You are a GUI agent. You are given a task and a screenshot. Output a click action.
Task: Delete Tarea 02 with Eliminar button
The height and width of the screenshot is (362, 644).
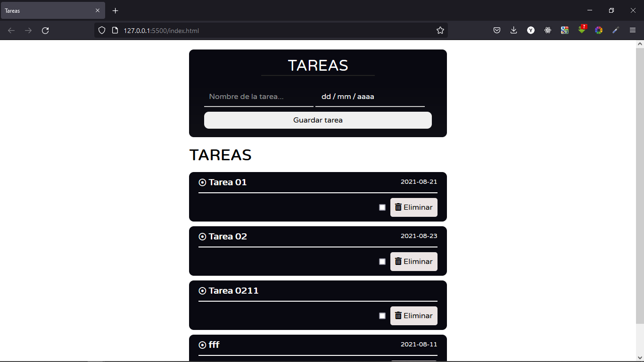[414, 262]
